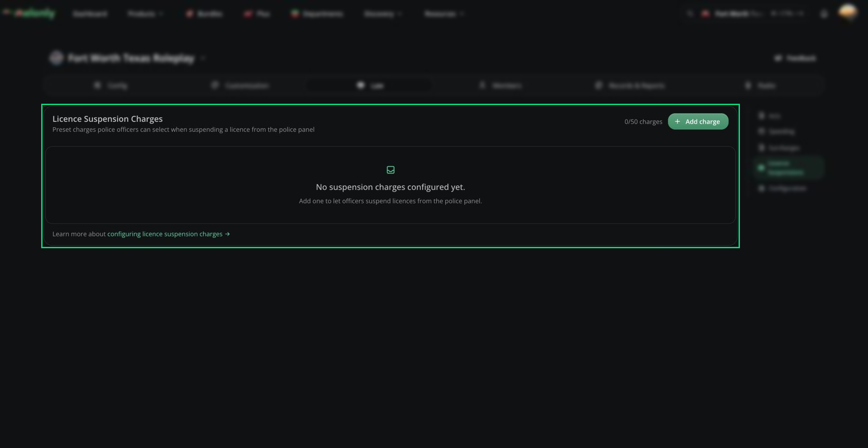This screenshot has width=868, height=448.
Task: Open the Dashboard navigation item
Action: tap(90, 14)
